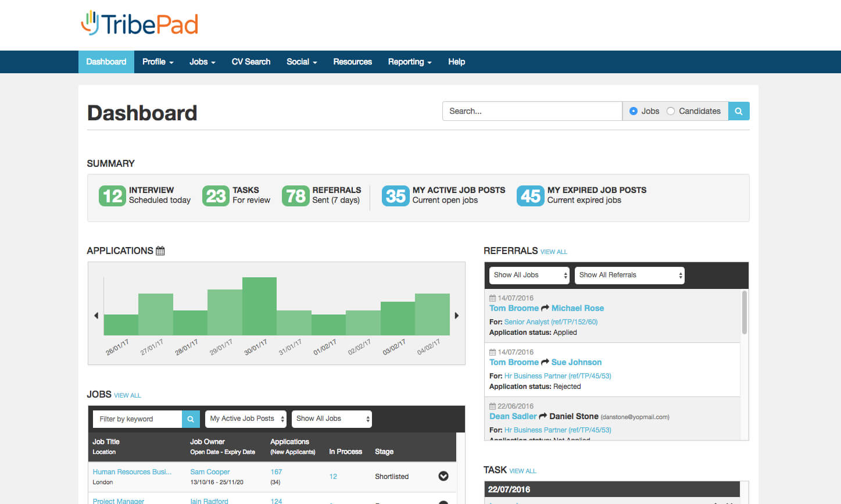The width and height of the screenshot is (841, 504).
Task: Open the Show All Jobs dropdown in Jobs panel
Action: click(332, 419)
